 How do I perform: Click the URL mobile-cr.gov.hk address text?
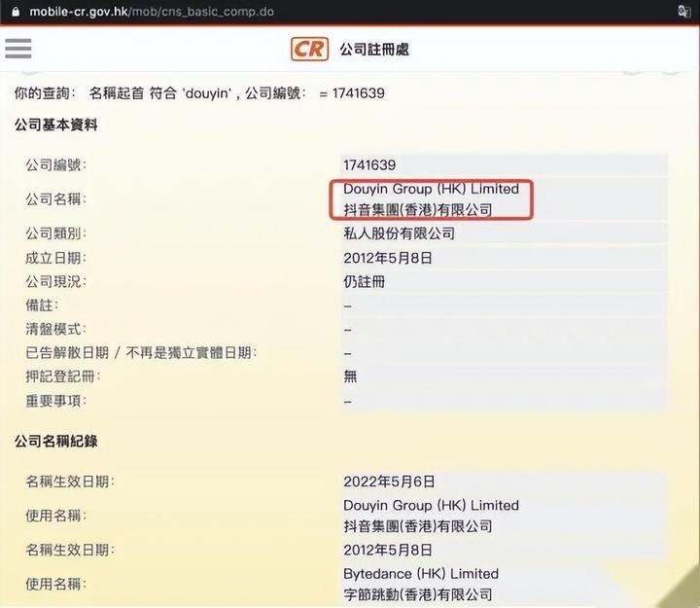(x=152, y=12)
